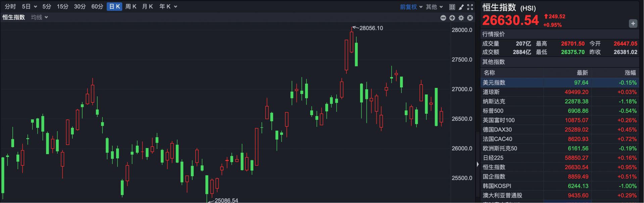This screenshot has height=203, width=644.
Task: Select the 月K monthly chart tab
Action: pos(147,7)
